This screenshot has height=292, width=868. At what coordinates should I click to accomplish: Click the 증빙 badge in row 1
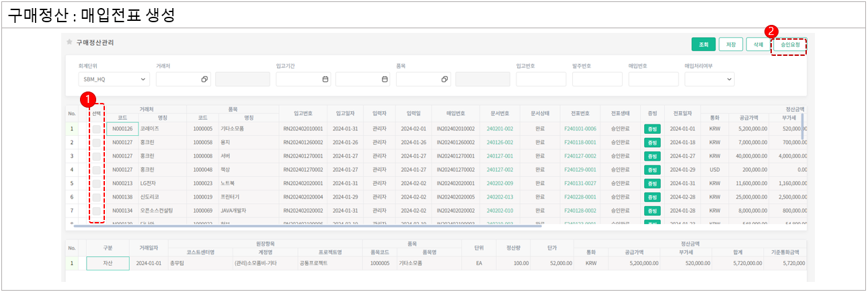coord(652,128)
